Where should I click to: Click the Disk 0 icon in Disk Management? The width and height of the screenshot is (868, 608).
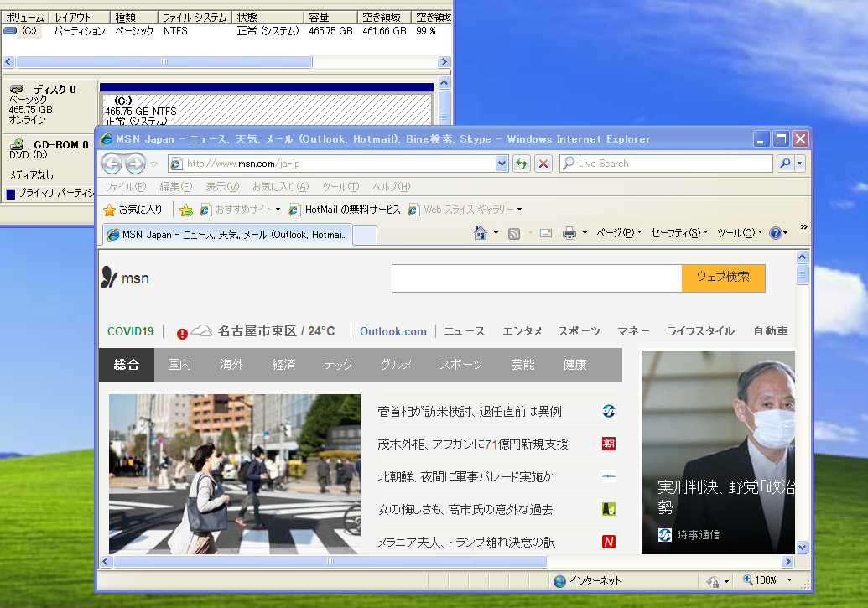[x=17, y=89]
